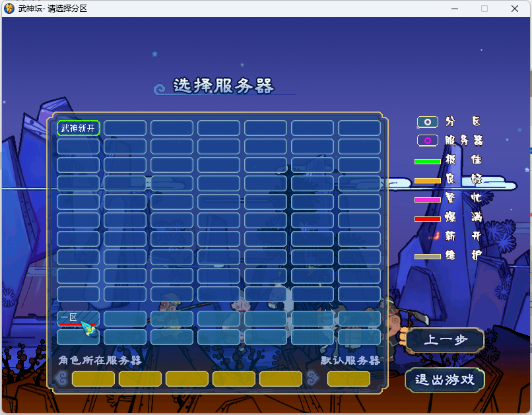Minimize the 武神坛 window
This screenshot has height=415, width=532.
pos(454,9)
